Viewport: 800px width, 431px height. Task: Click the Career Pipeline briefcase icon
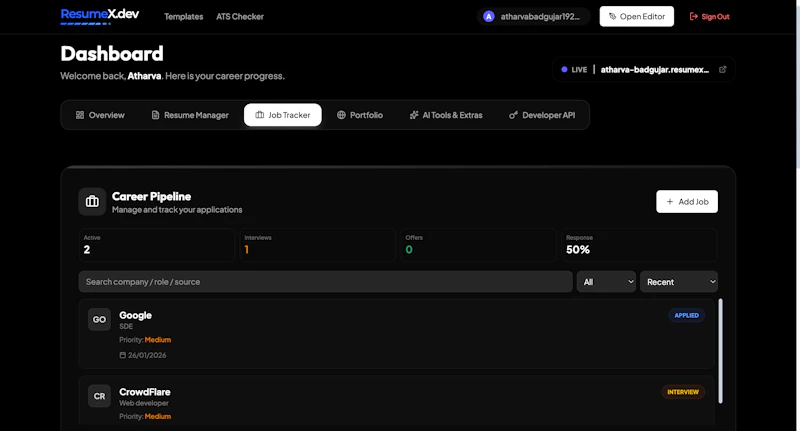click(92, 201)
